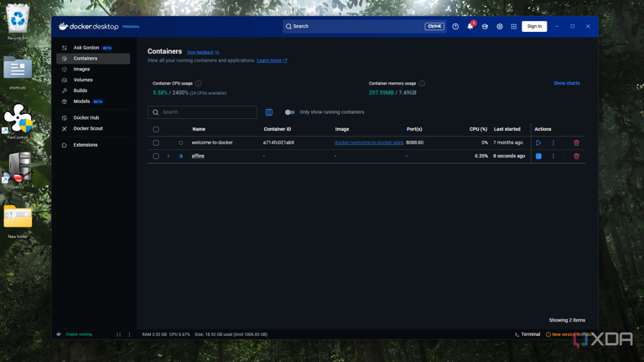644x362 pixels.
Task: Open Extensions in the sidebar
Action: [x=93, y=144]
